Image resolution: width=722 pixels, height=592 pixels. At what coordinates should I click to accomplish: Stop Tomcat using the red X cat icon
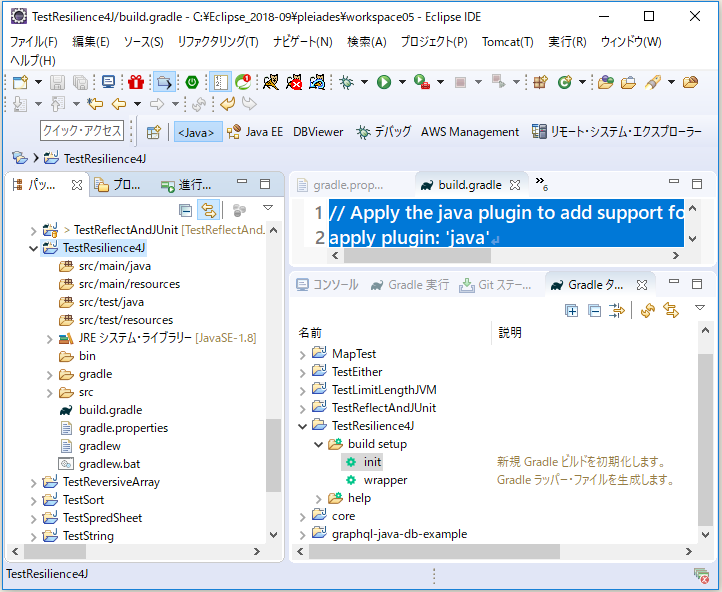[294, 82]
